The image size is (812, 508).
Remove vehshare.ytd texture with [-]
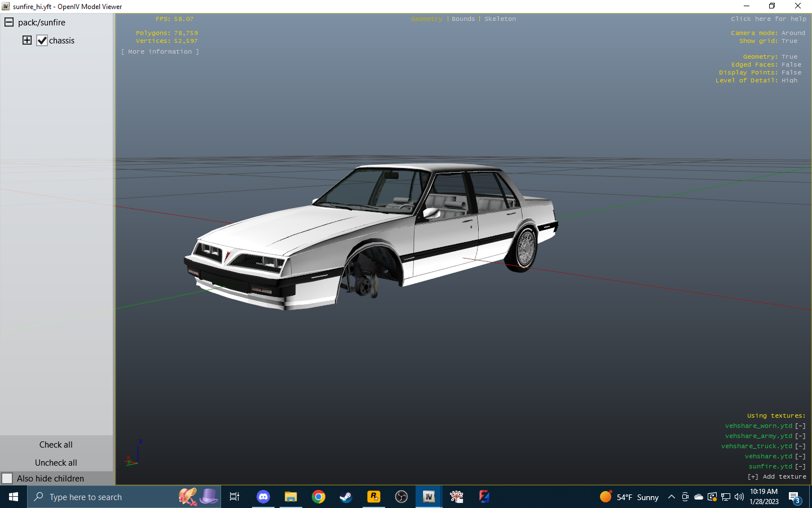click(801, 457)
